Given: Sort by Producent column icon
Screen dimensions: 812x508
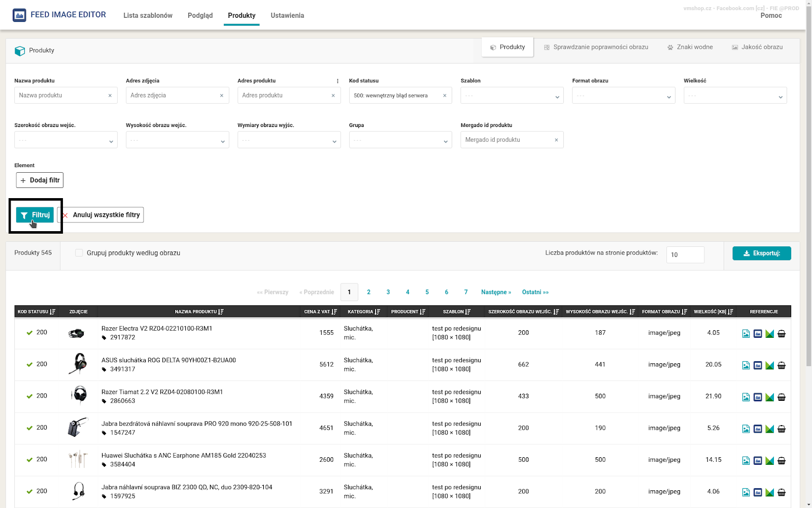Looking at the screenshot, I should pyautogui.click(x=423, y=312).
